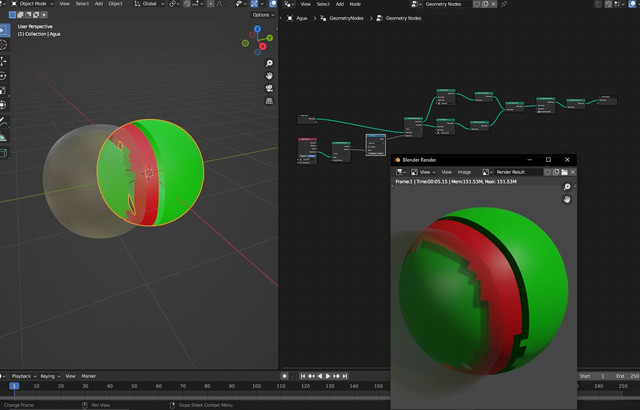The image size is (640, 410).
Task: Toggle auto keying record button in timeline
Action: point(284,376)
